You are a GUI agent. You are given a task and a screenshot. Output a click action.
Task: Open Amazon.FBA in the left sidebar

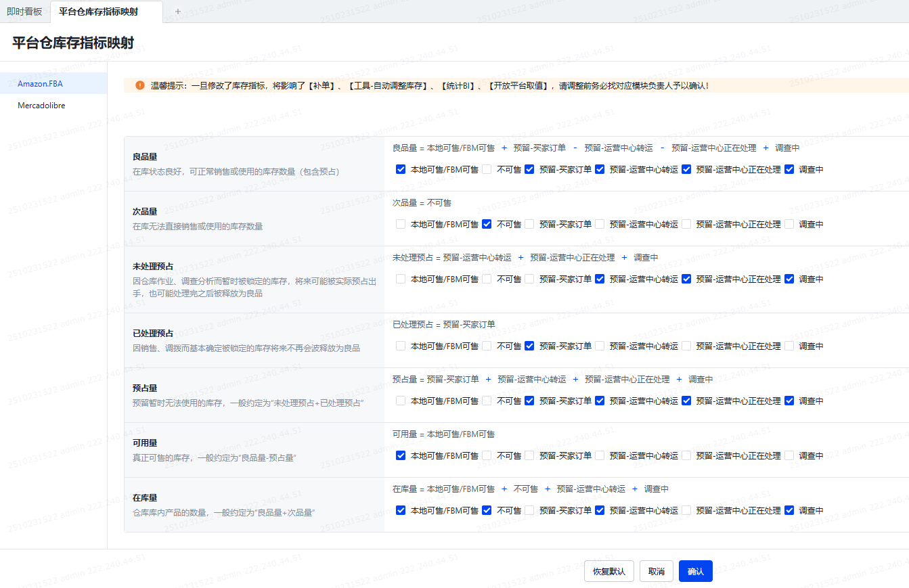tap(40, 83)
